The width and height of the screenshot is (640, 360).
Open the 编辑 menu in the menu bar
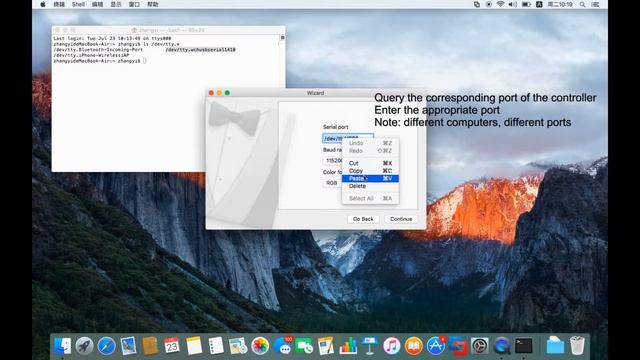pyautogui.click(x=98, y=4)
